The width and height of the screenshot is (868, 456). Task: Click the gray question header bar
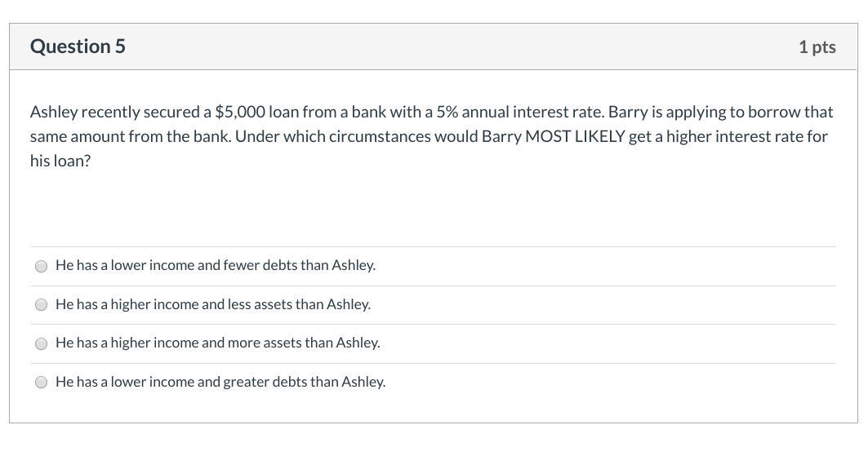(434, 47)
